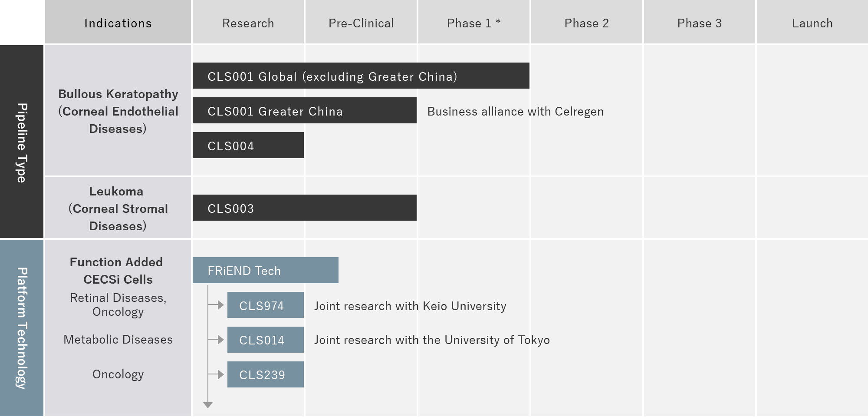Click the arrow pointing to CLS014
The width and height of the screenshot is (868, 417).
pos(220,340)
